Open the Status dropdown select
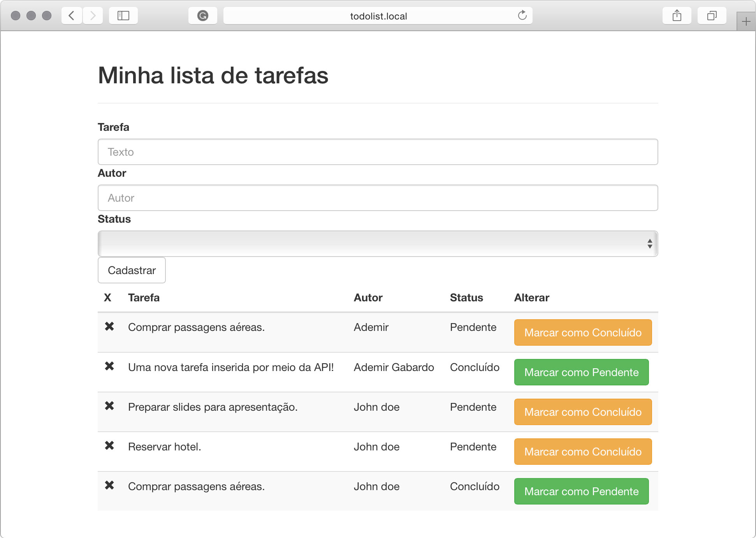Screen dimensions: 756x538 pyautogui.click(x=377, y=244)
